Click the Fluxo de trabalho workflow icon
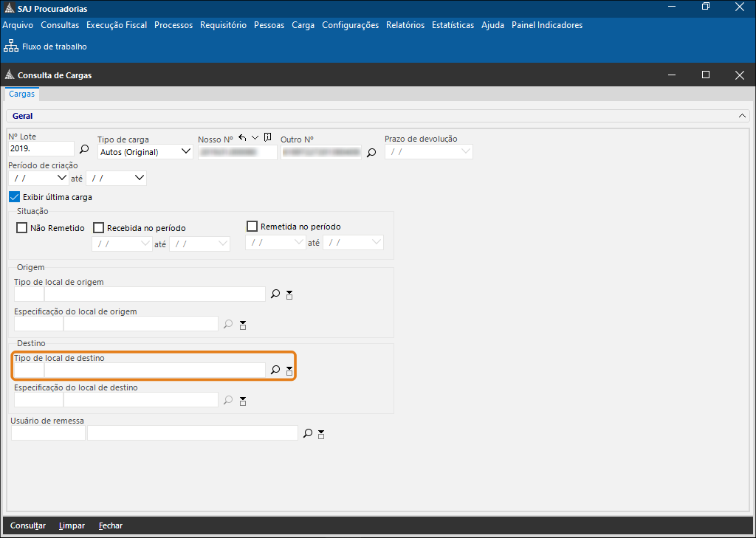The height and width of the screenshot is (538, 756). (11, 46)
